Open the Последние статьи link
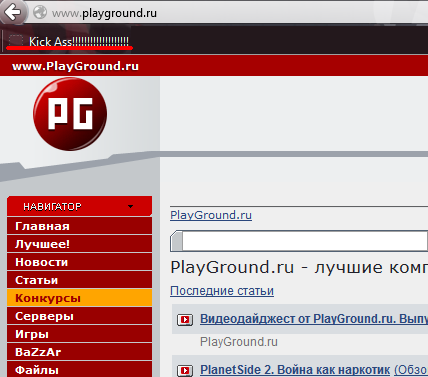 pyautogui.click(x=222, y=291)
